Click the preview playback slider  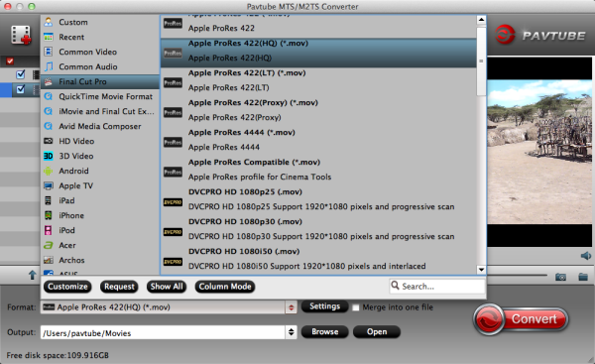click(x=517, y=275)
